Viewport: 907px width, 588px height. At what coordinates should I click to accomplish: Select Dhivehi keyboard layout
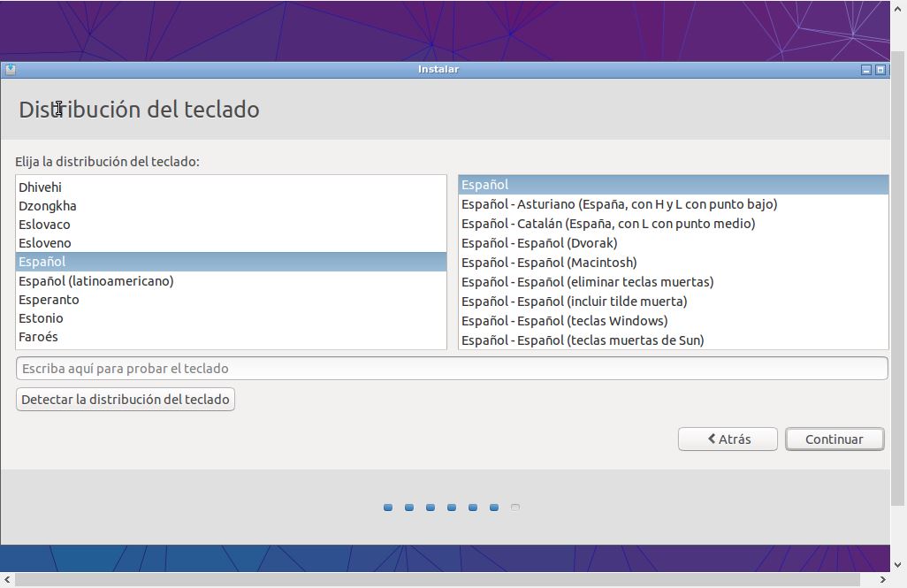pos(40,187)
